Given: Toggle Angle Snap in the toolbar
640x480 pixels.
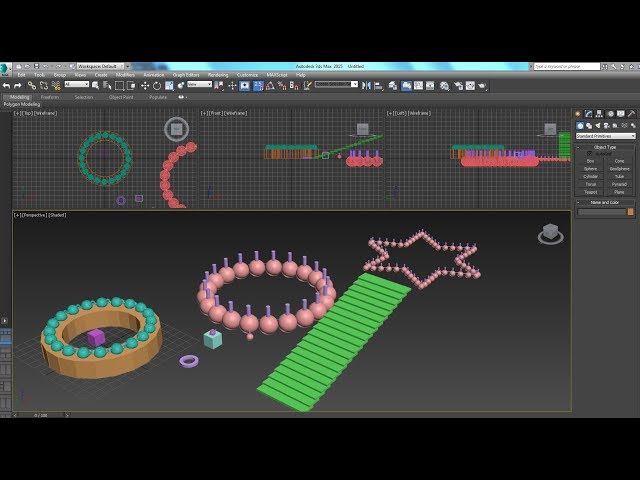Looking at the screenshot, I should (x=270, y=86).
